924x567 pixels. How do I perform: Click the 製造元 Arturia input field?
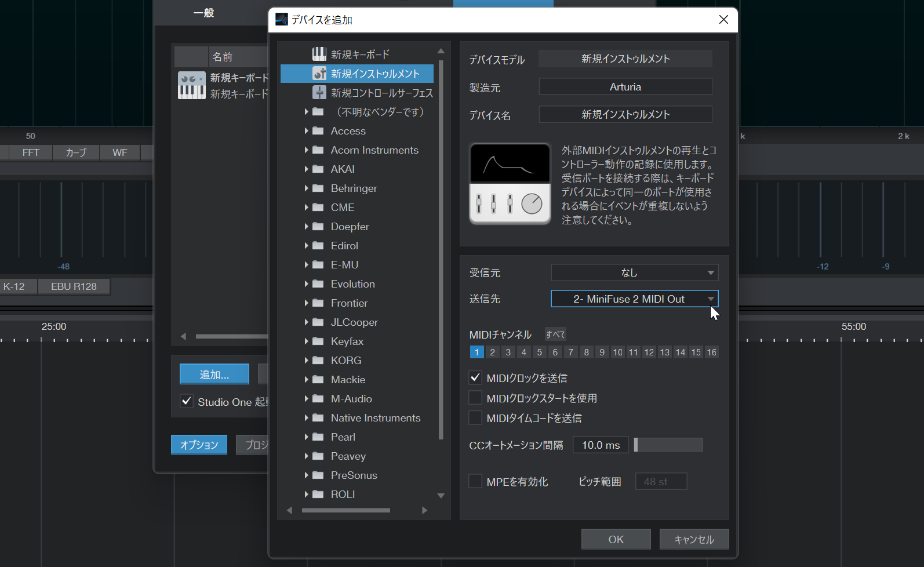(625, 86)
